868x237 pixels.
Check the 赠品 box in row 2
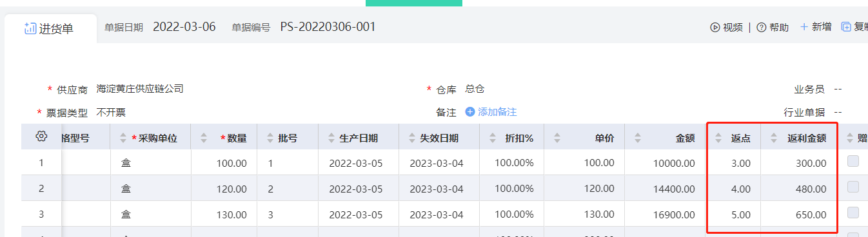[853, 187]
